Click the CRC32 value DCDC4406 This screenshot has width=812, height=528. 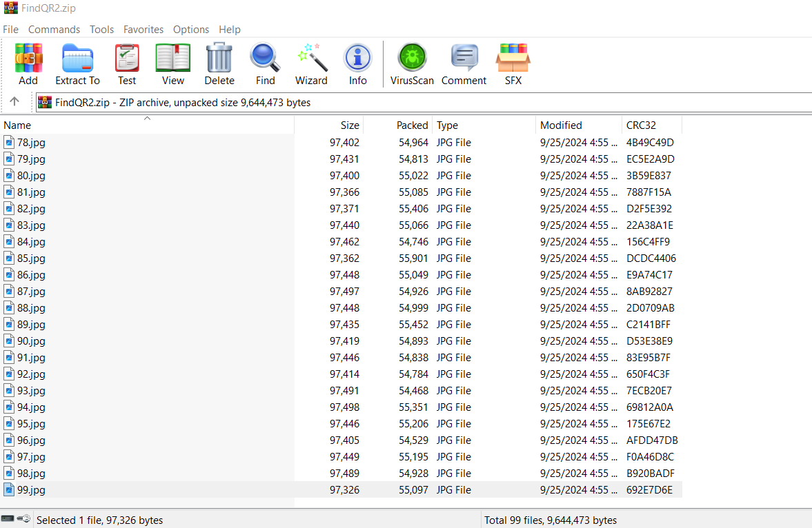(x=651, y=258)
